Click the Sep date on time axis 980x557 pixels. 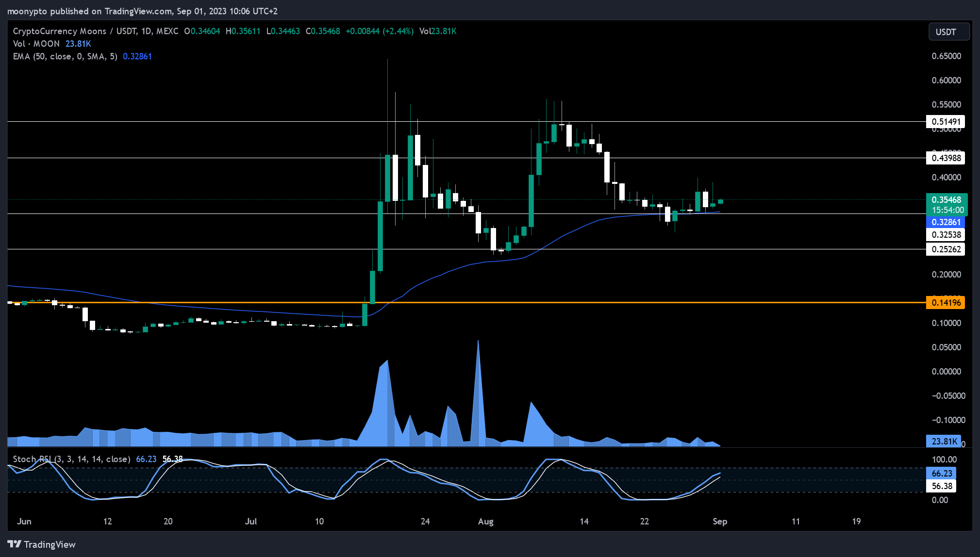720,522
